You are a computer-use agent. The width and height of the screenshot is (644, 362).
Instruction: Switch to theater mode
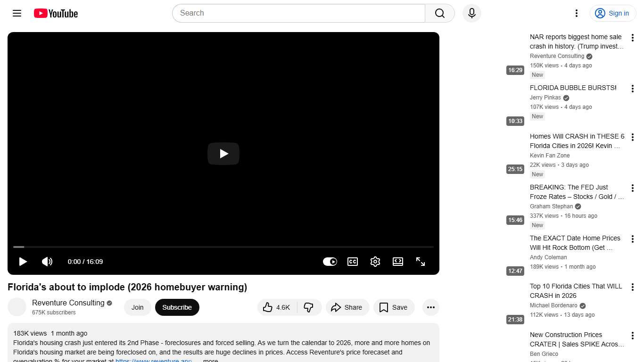click(x=398, y=262)
